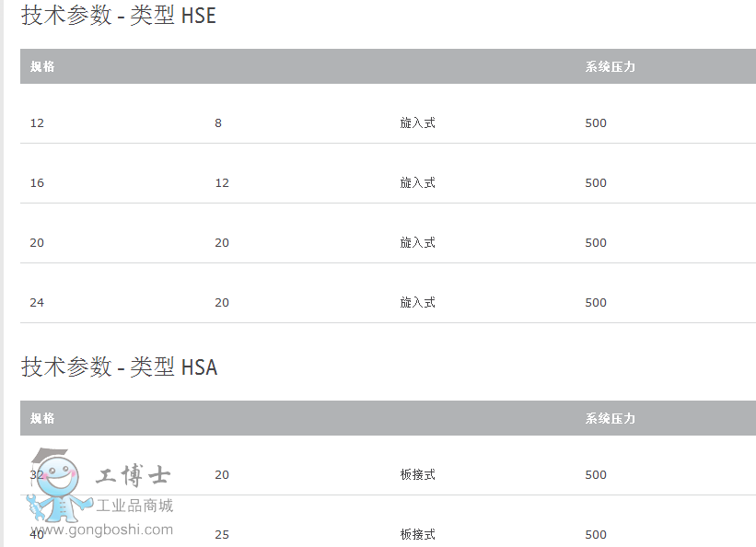Click the 工博士 mascot logo icon

coord(58,485)
